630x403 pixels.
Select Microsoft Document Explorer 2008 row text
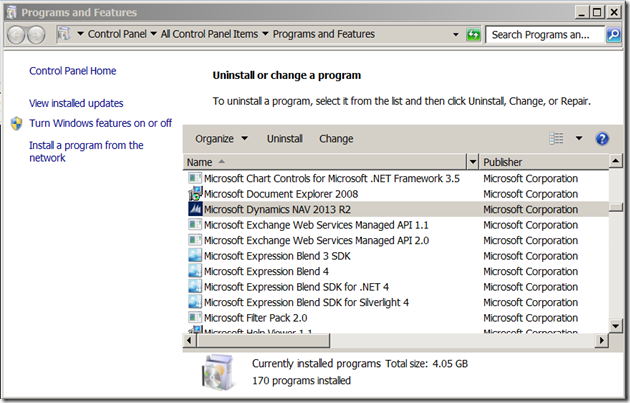coord(281,194)
